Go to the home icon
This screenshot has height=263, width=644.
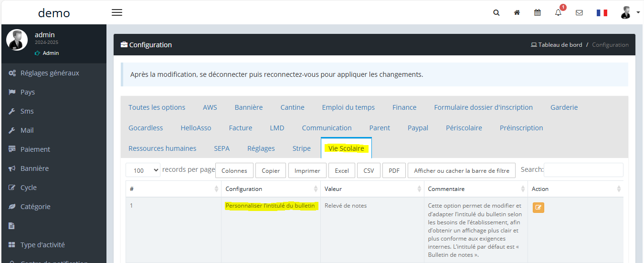(x=517, y=13)
